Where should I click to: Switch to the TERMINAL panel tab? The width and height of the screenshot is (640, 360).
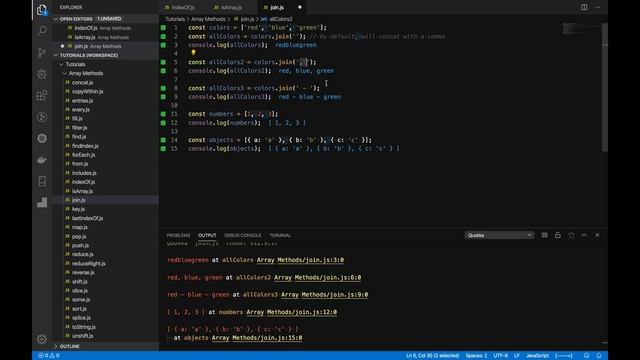coord(280,236)
